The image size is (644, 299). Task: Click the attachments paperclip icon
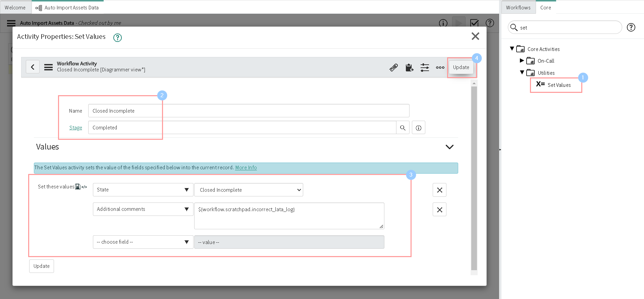click(x=393, y=67)
